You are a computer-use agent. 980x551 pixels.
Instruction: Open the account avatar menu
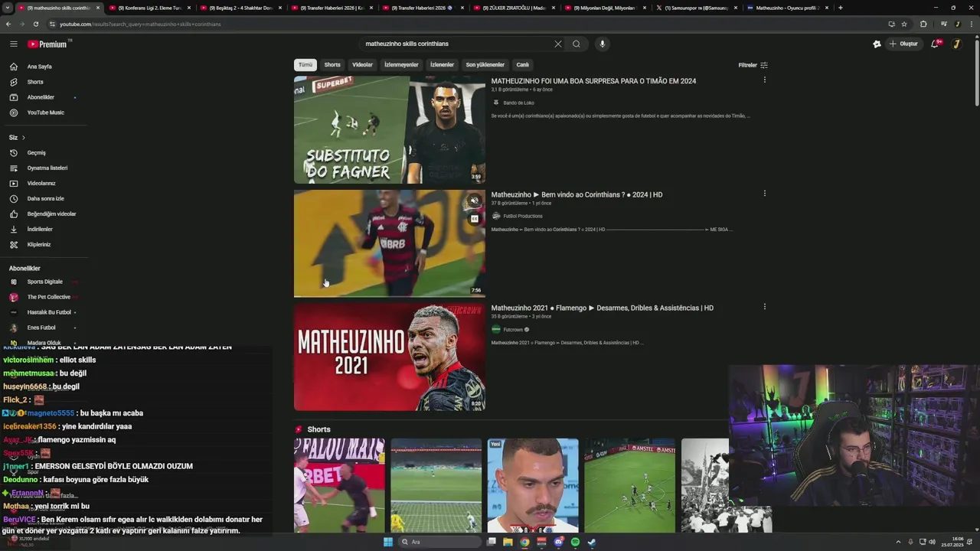tap(956, 44)
